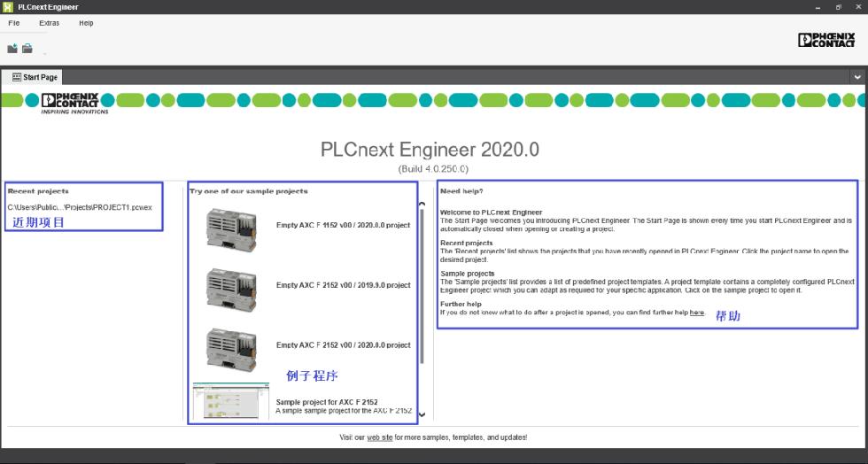The image size is (868, 464).
Task: Click AXC F 1152 2020.0.0 controller thumbnail
Action: coord(231,229)
